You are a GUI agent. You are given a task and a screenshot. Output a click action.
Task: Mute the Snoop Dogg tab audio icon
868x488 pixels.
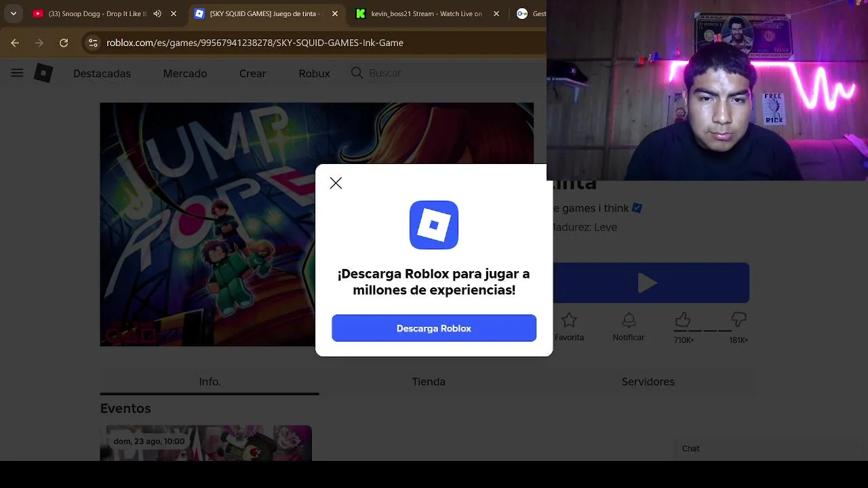[157, 14]
